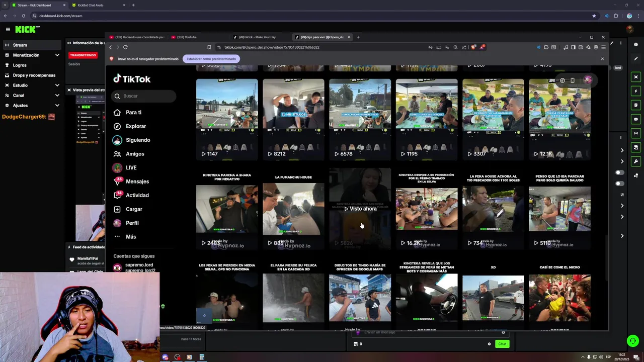Click Kick right rail lightning bolt icon

point(636,91)
